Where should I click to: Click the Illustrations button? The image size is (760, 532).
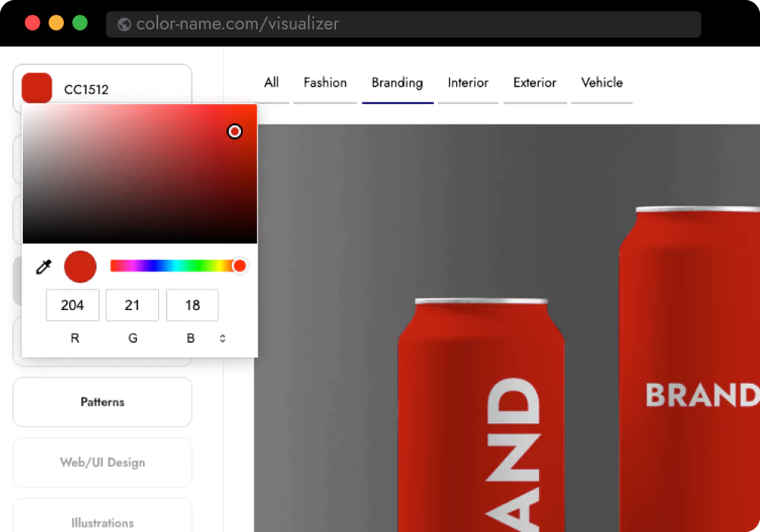[103, 521]
